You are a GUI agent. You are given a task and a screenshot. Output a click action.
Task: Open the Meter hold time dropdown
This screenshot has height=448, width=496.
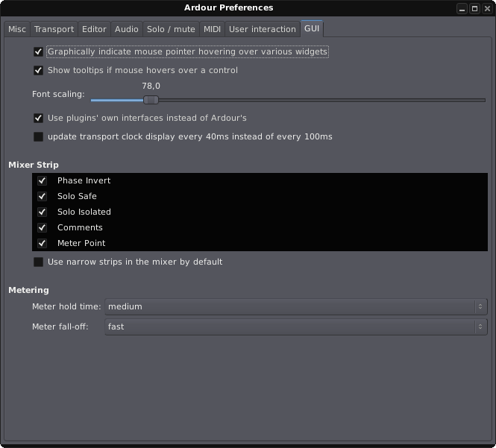point(296,306)
